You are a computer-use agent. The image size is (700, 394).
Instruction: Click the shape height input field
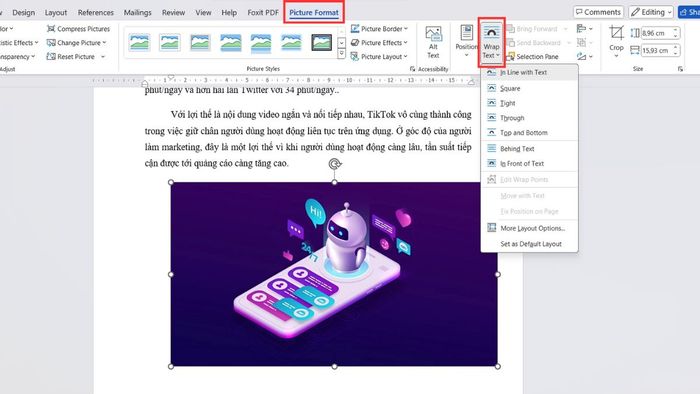tap(656, 33)
